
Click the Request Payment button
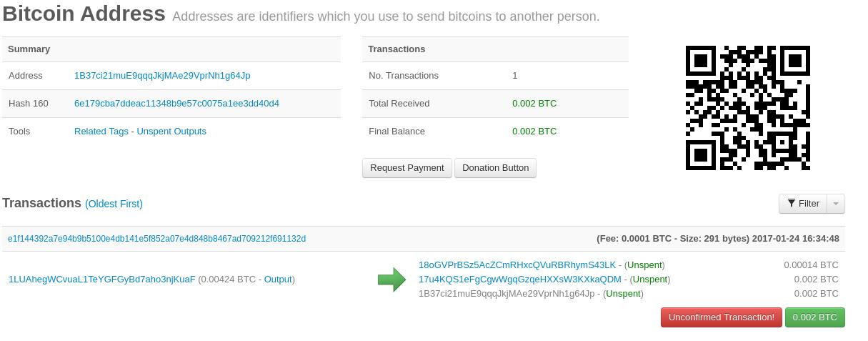click(x=407, y=168)
